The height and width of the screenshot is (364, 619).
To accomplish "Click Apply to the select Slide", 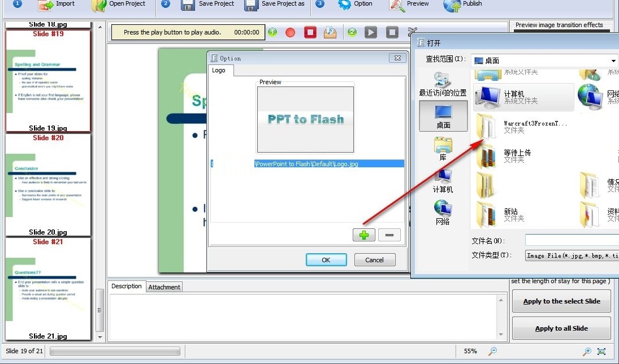I will tap(561, 301).
